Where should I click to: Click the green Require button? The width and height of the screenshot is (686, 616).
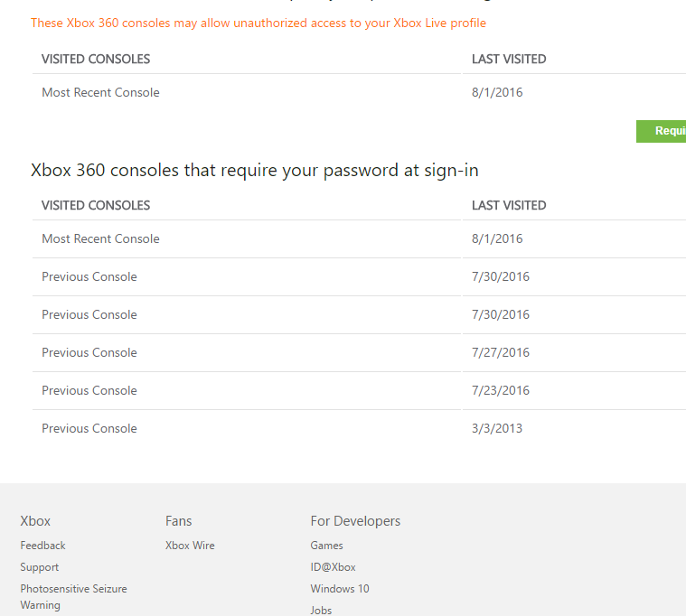coord(663,131)
